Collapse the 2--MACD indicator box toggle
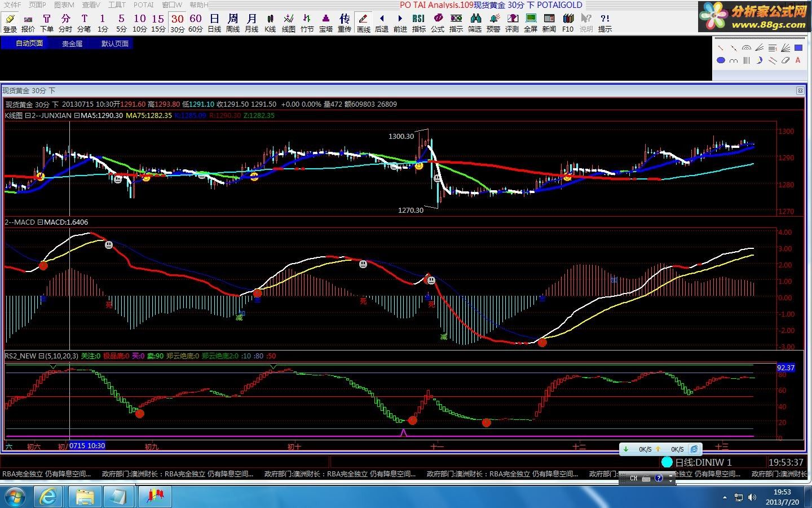 tap(40, 222)
